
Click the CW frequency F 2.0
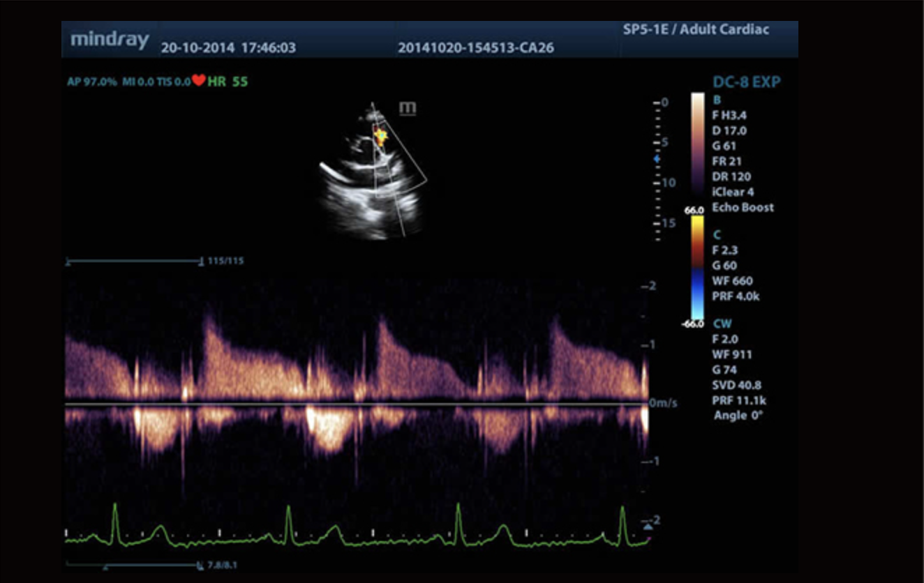[x=726, y=339]
